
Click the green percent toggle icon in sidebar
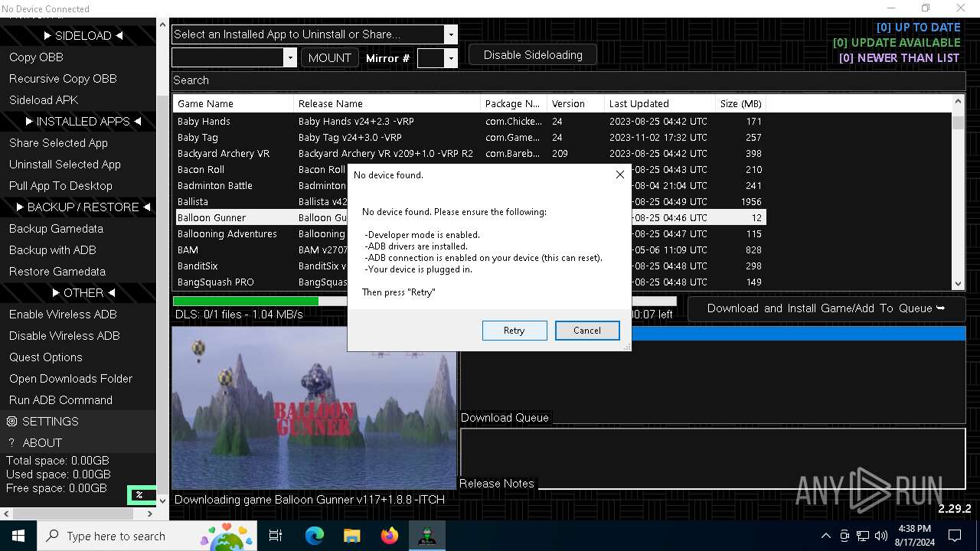(x=140, y=495)
